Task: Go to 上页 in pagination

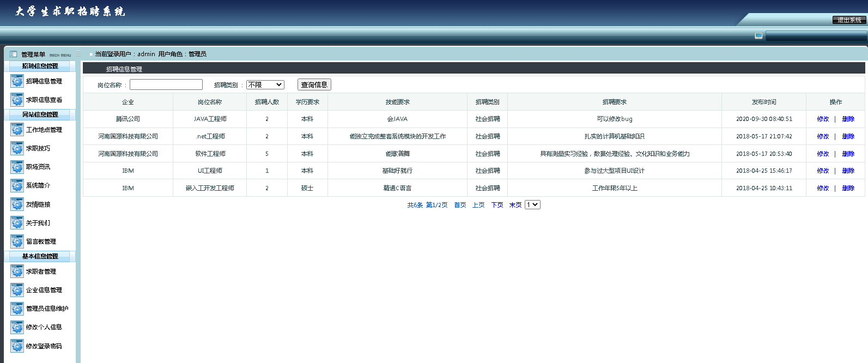Action: coord(478,205)
